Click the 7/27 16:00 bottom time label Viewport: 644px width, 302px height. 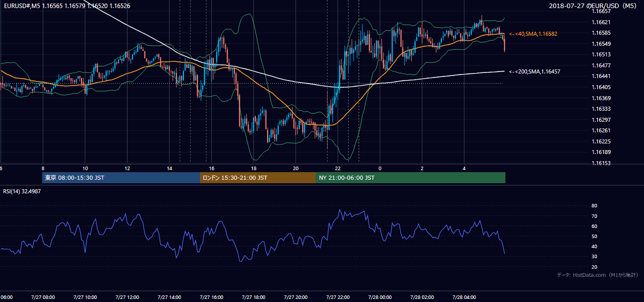point(212,297)
